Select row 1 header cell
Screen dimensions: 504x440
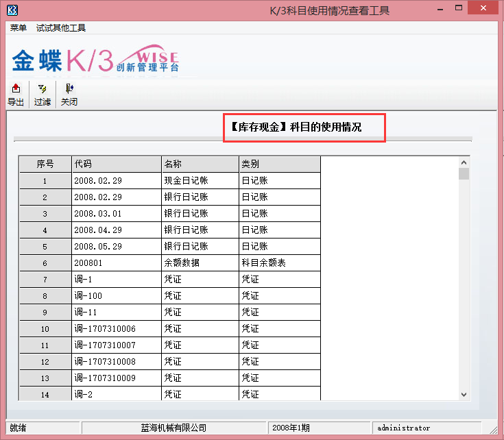click(x=45, y=181)
